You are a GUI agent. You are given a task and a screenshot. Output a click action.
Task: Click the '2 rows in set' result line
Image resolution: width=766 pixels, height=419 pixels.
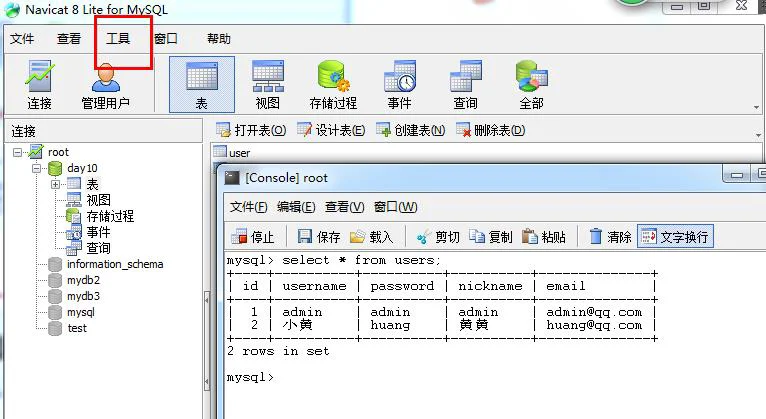[x=278, y=351]
